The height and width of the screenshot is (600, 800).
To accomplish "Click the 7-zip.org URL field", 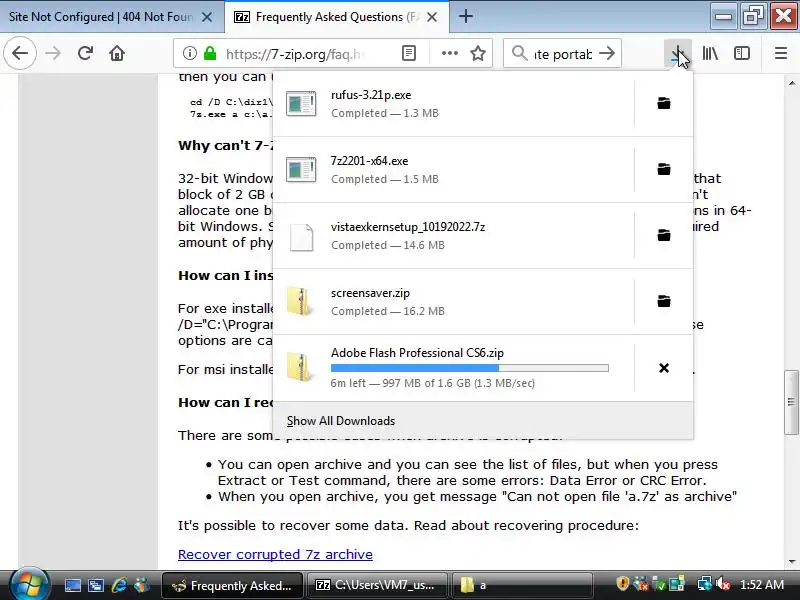I will [x=295, y=54].
